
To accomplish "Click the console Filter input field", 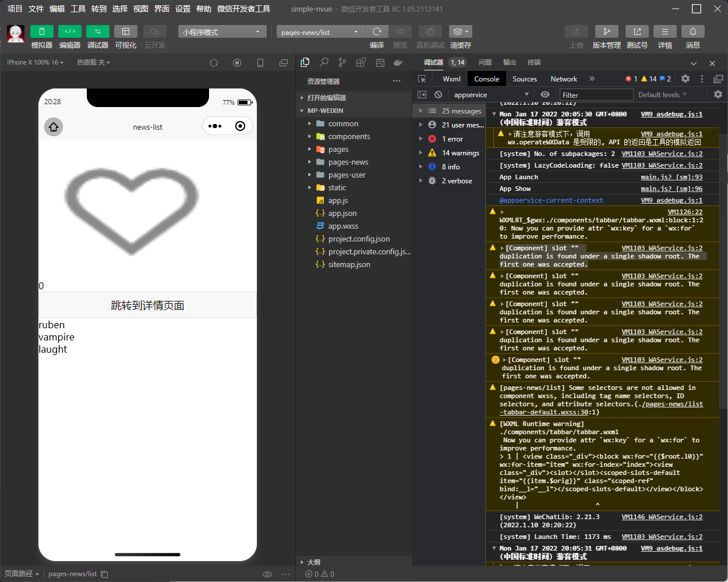I will click(x=596, y=95).
